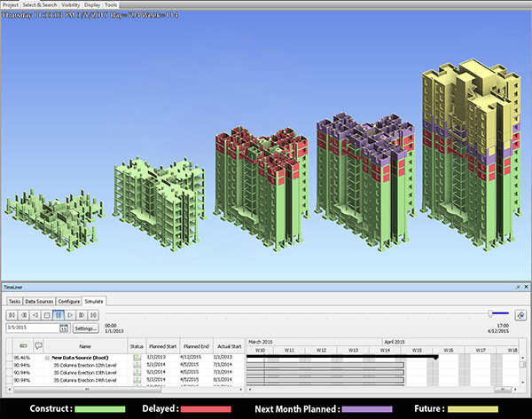
Task: Click the Name column header
Action: [84, 346]
